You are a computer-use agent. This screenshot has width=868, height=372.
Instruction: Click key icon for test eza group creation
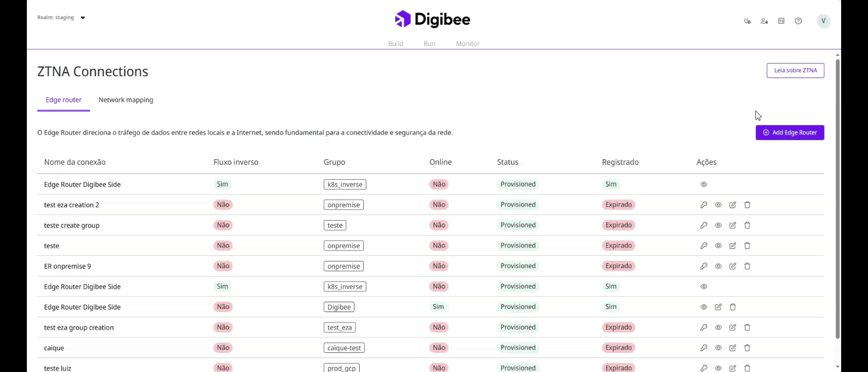click(704, 328)
